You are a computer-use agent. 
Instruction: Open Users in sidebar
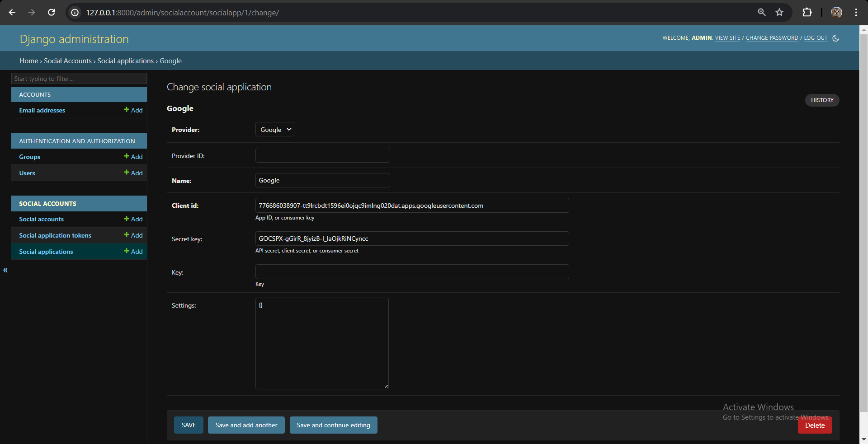pos(27,173)
